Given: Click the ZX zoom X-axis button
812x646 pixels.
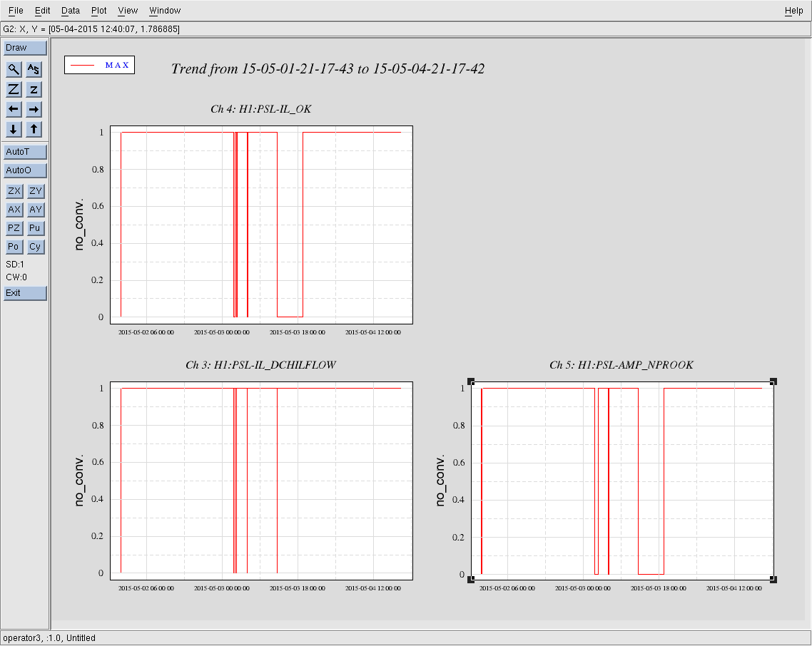Looking at the screenshot, I should click(14, 191).
